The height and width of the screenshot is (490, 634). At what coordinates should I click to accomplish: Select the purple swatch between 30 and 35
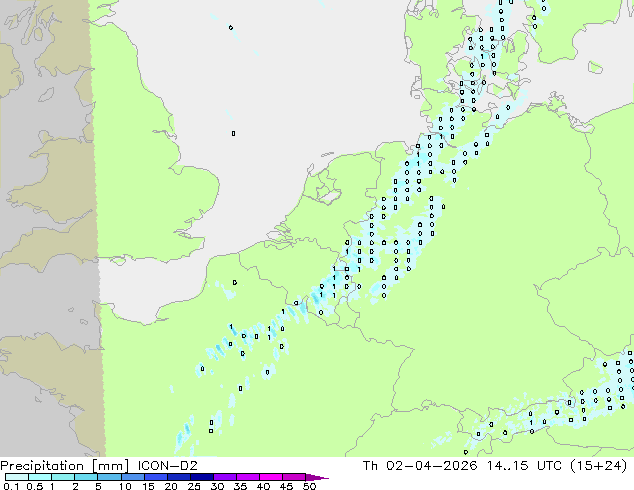(x=224, y=477)
